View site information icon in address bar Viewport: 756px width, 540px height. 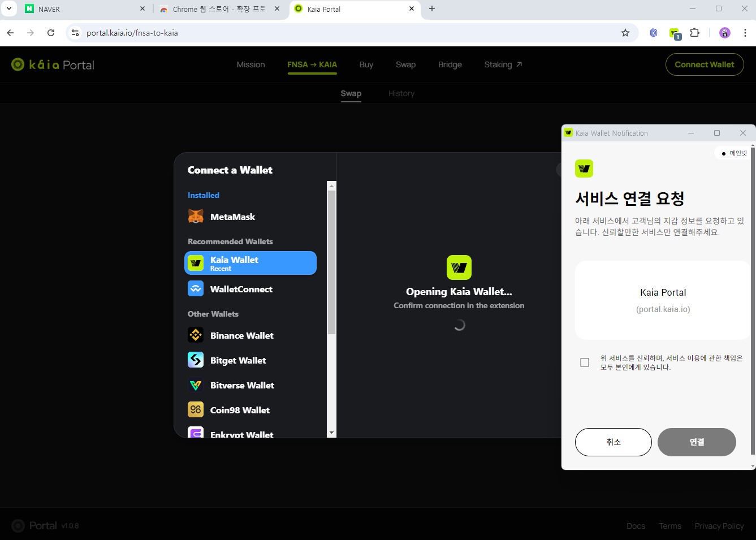pyautogui.click(x=75, y=33)
